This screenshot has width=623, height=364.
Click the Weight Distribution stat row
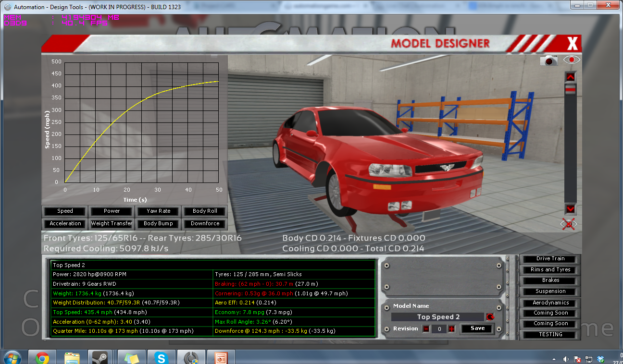[x=132, y=303]
